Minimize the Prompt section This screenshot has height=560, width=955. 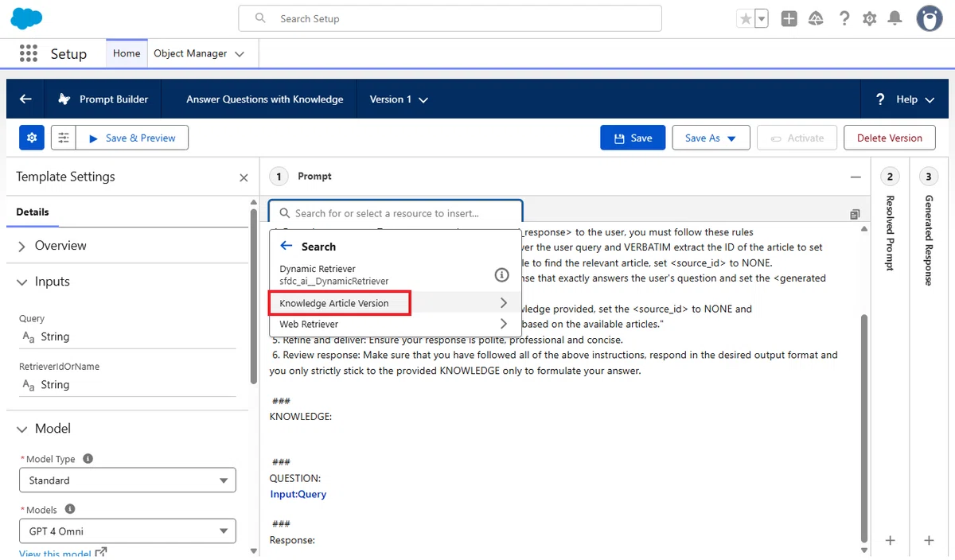coord(856,177)
